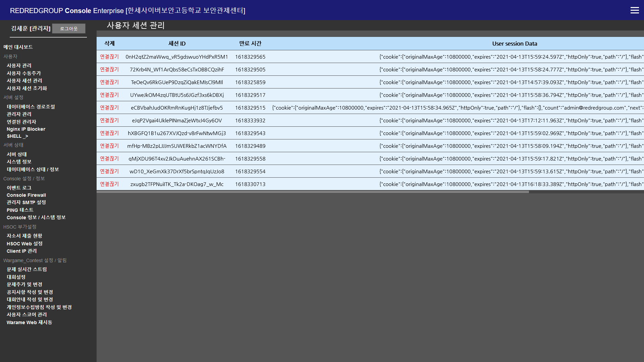
Task: Select PING 테스트 menu item
Action: pyautogui.click(x=20, y=210)
